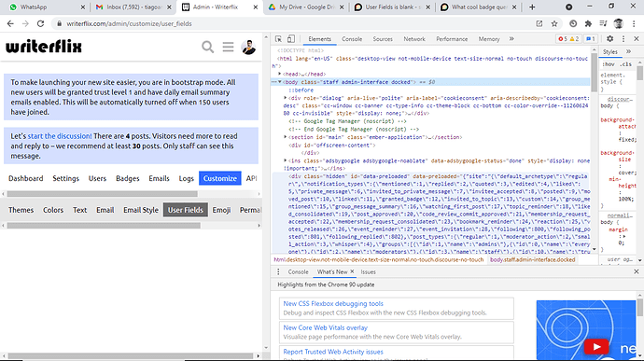The height and width of the screenshot is (361, 644).
Task: Open the Network tab in DevTools
Action: pyautogui.click(x=414, y=39)
